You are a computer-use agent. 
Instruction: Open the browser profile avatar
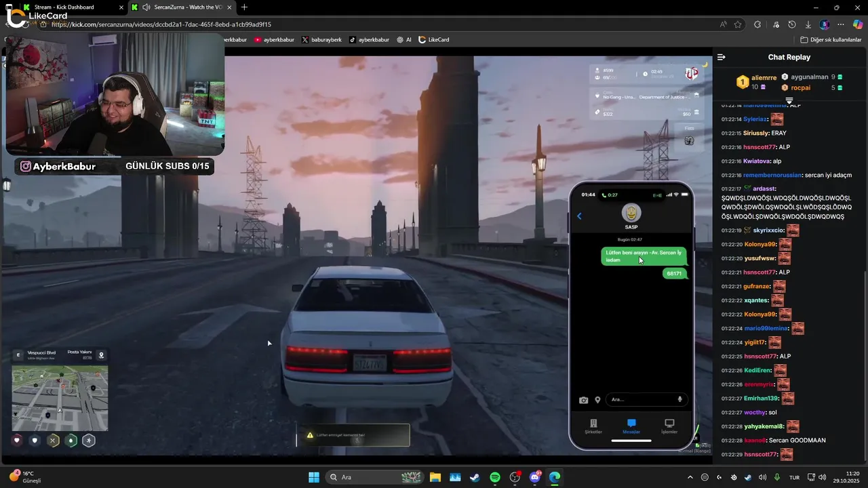coord(824,24)
